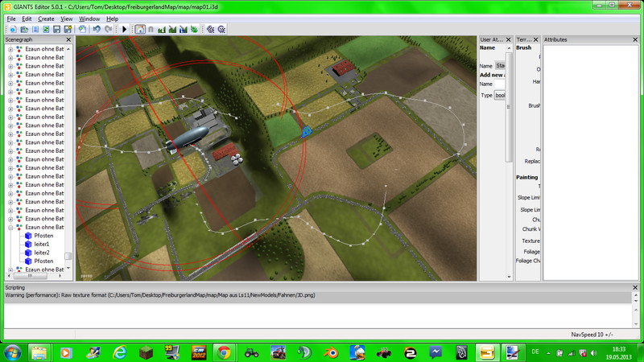Click the Scenegraph horizontal scrollbar
The width and height of the screenshot is (644, 362).
point(35,276)
